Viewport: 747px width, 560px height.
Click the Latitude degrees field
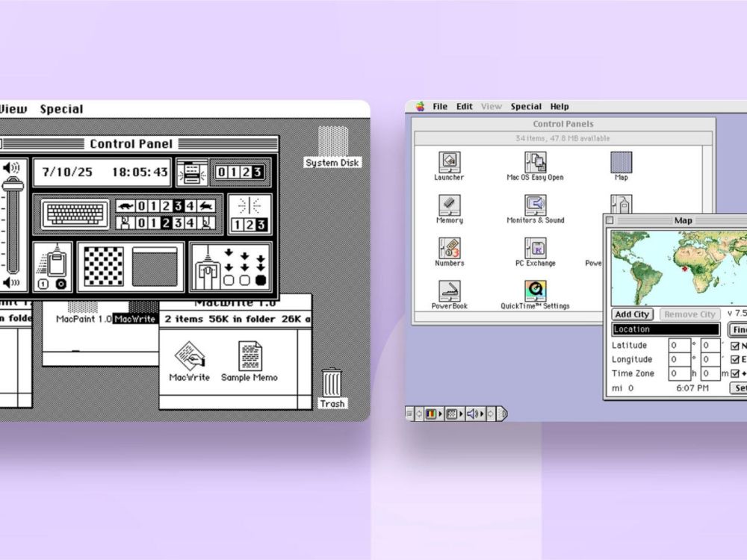pyautogui.click(x=679, y=346)
